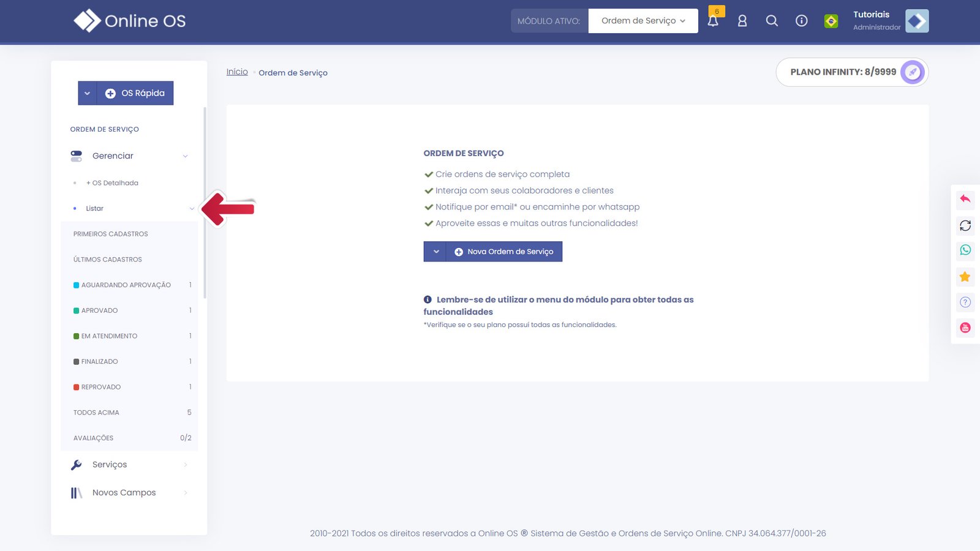Select Aguardando Aprovação filter in sidebar

[x=126, y=285]
